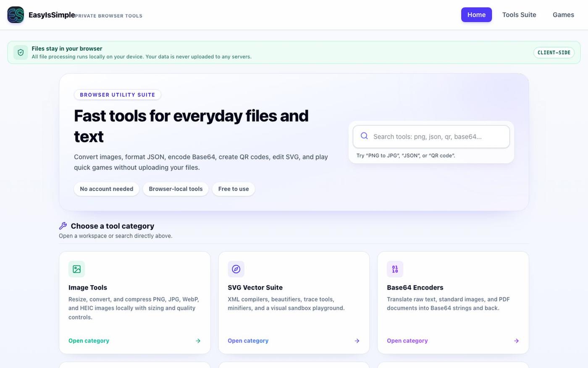Click the wrench icon beside Choose a tool category
The height and width of the screenshot is (368, 588).
[x=63, y=226]
